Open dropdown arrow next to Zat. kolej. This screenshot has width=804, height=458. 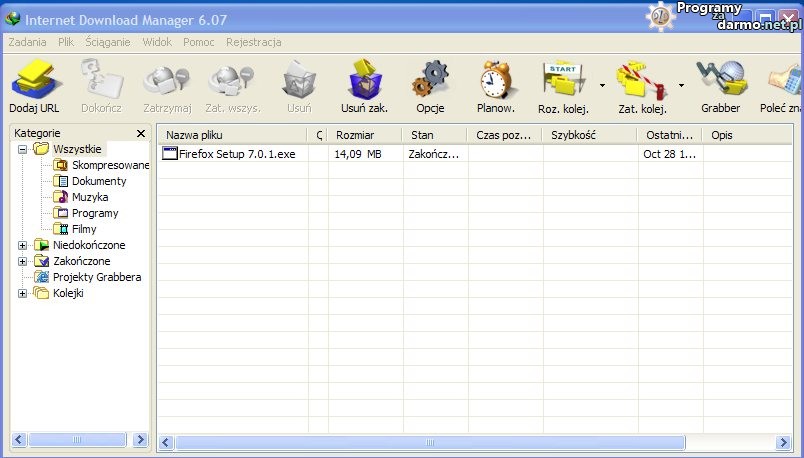tap(682, 86)
